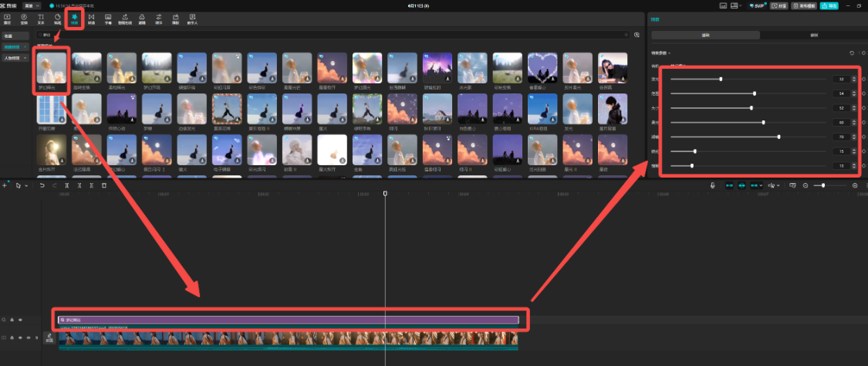868x366 pixels.
Task: Open the 收藏 favorites category
Action: coord(15,36)
